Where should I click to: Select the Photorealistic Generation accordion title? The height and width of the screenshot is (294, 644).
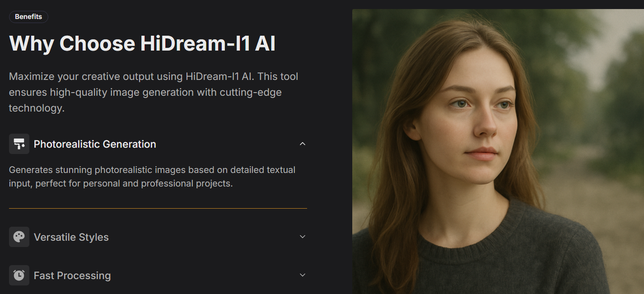tap(95, 144)
